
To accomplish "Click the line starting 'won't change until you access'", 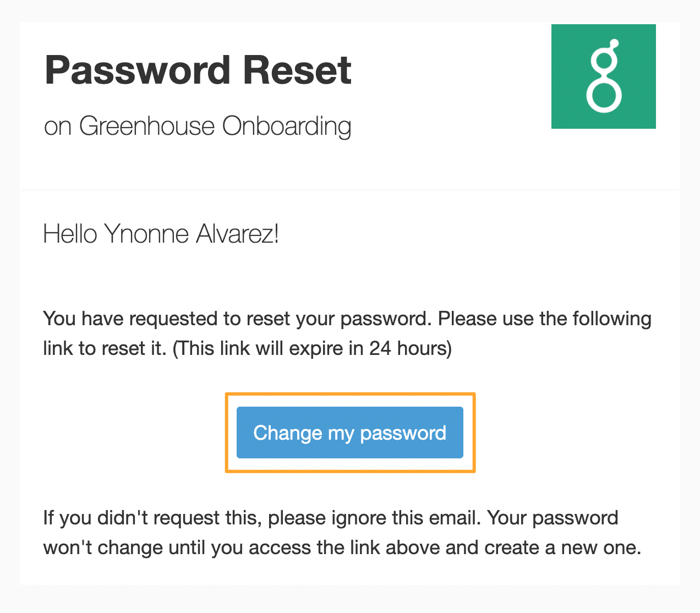I will (x=342, y=548).
